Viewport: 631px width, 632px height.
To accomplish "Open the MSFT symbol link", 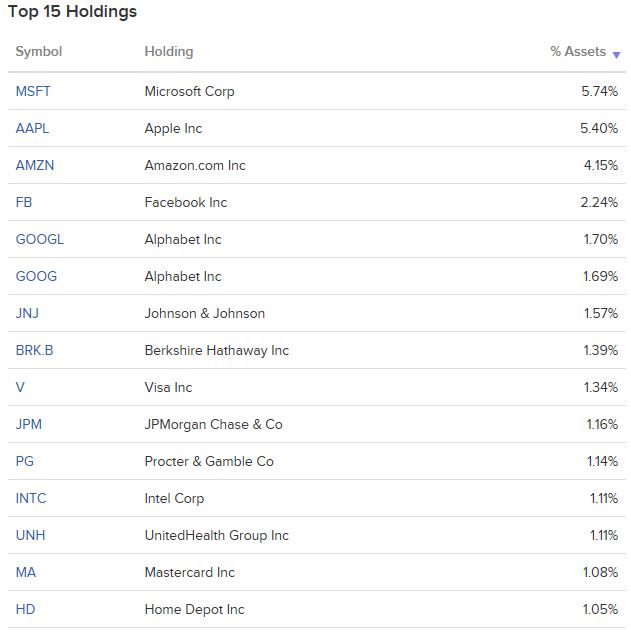I will [33, 91].
